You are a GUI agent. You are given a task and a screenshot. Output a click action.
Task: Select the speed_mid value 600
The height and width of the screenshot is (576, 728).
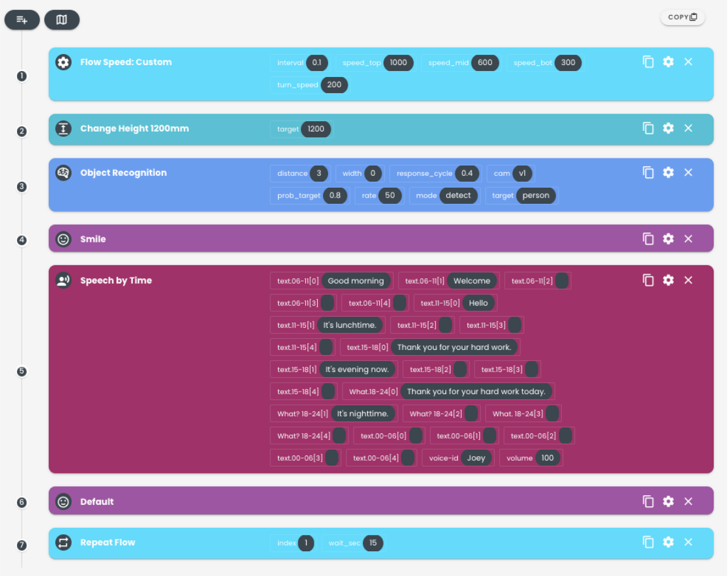(484, 63)
